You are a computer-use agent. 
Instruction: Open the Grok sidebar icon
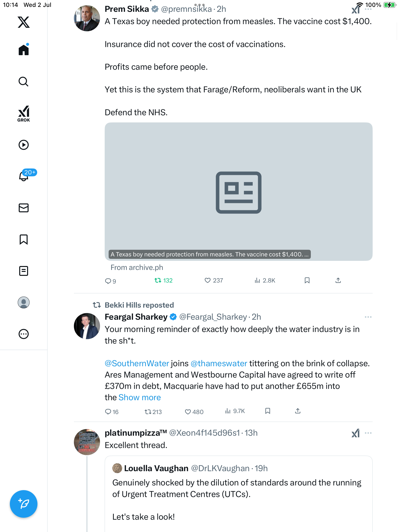pos(24,114)
